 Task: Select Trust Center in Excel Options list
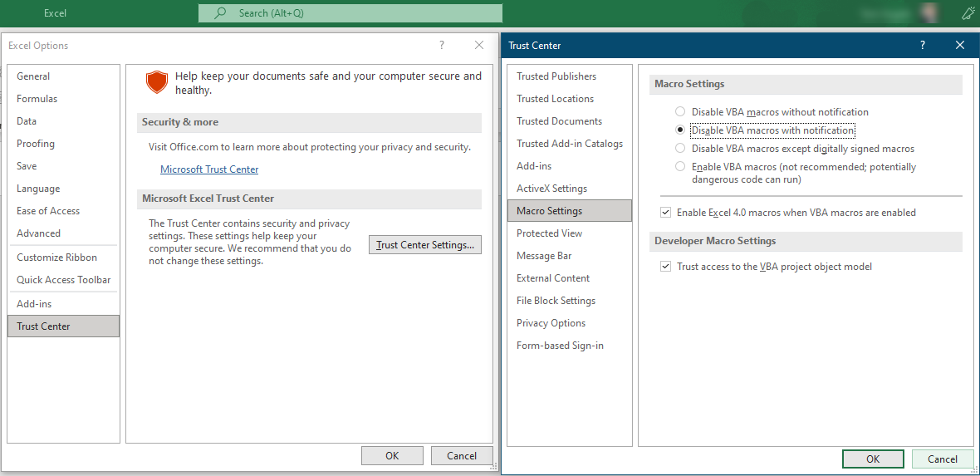(x=63, y=326)
